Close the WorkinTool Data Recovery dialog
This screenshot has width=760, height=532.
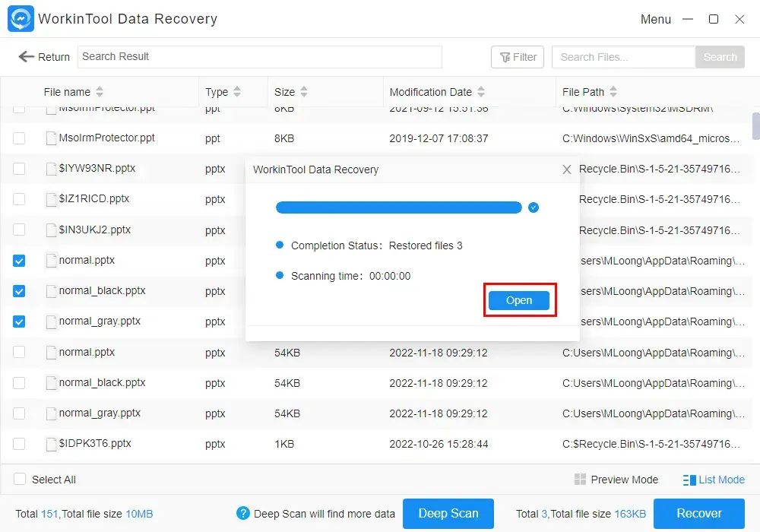click(567, 169)
